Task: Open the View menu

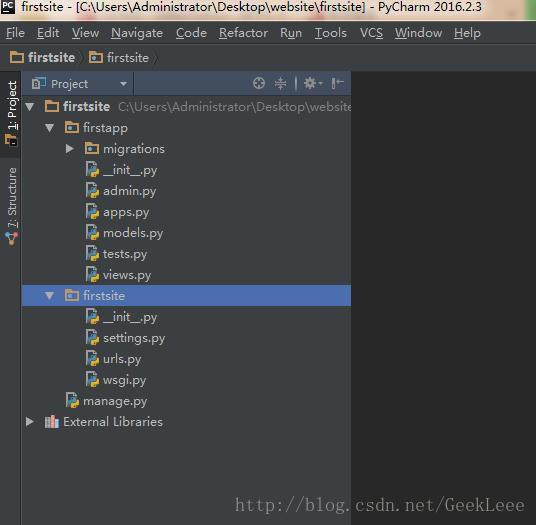Action: [85, 33]
